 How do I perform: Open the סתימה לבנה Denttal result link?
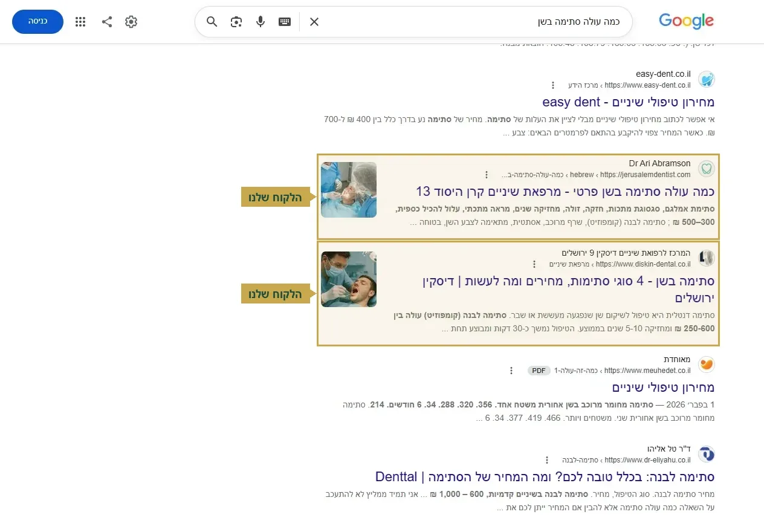pos(545,476)
